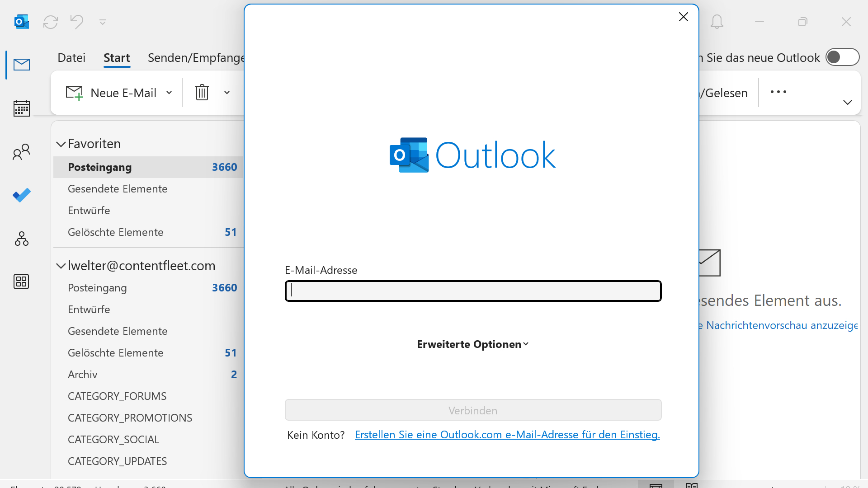Open the CATEGORY_FORUMS folder
This screenshot has width=868, height=488.
[148, 396]
